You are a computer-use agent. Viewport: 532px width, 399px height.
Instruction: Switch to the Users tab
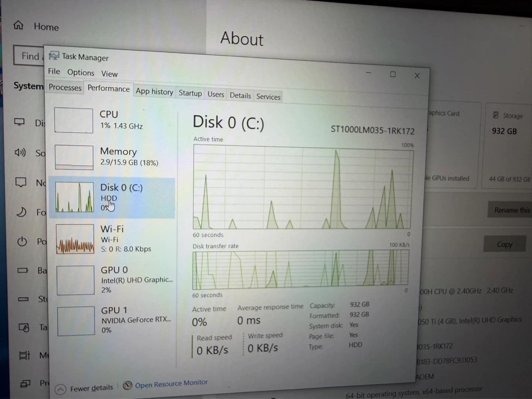coord(216,94)
